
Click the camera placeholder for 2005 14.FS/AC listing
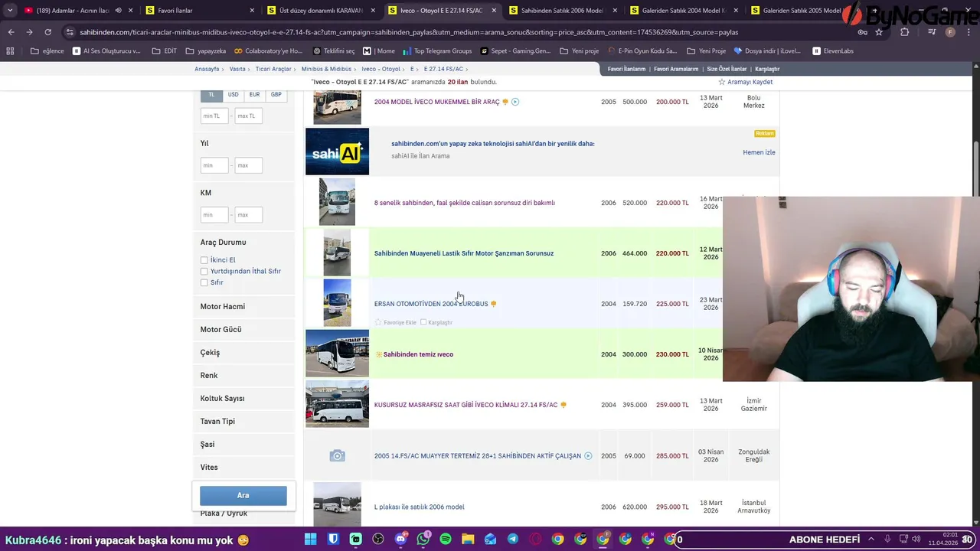pos(337,456)
